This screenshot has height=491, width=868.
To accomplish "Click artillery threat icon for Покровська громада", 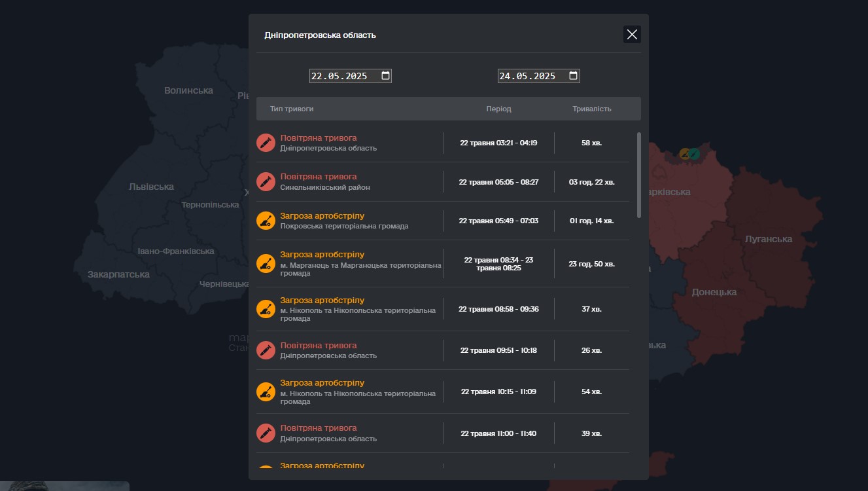I will click(x=266, y=221).
